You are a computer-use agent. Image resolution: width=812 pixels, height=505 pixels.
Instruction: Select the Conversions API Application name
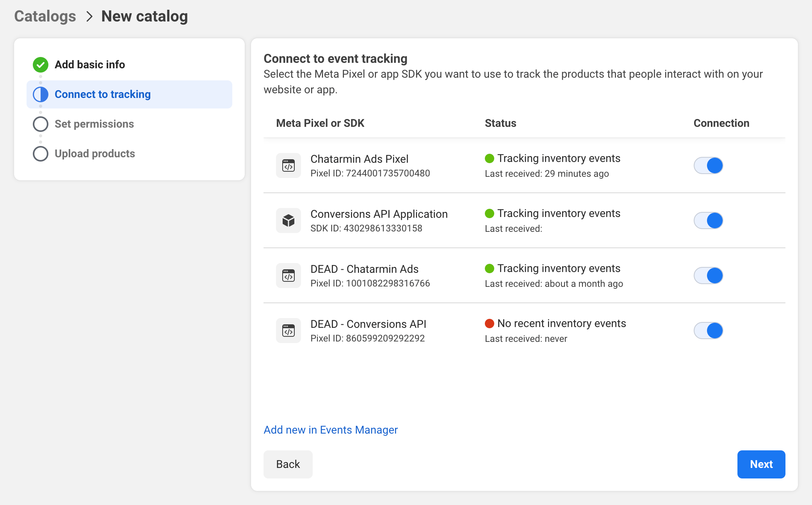pyautogui.click(x=379, y=214)
